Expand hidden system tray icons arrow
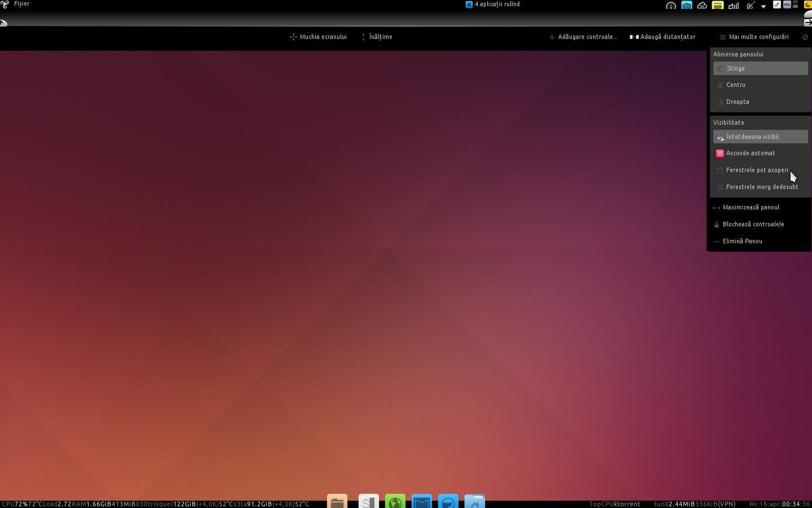Viewport: 812px width, 508px height. pos(764,6)
